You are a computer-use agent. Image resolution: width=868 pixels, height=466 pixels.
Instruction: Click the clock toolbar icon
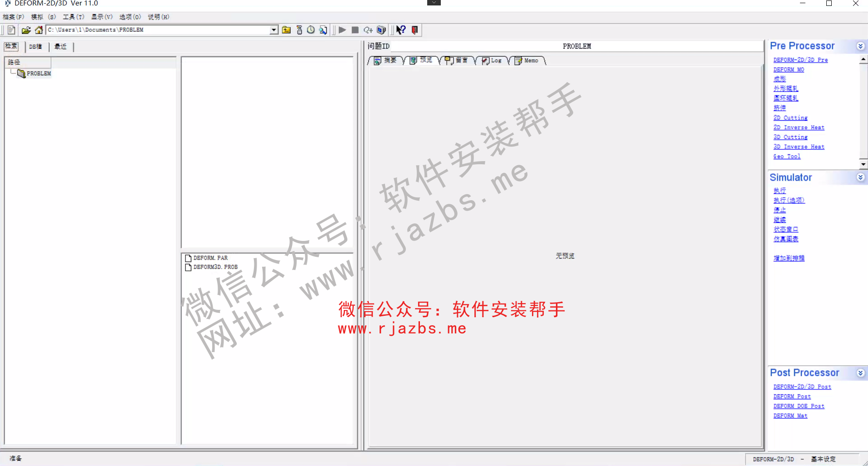tap(311, 30)
